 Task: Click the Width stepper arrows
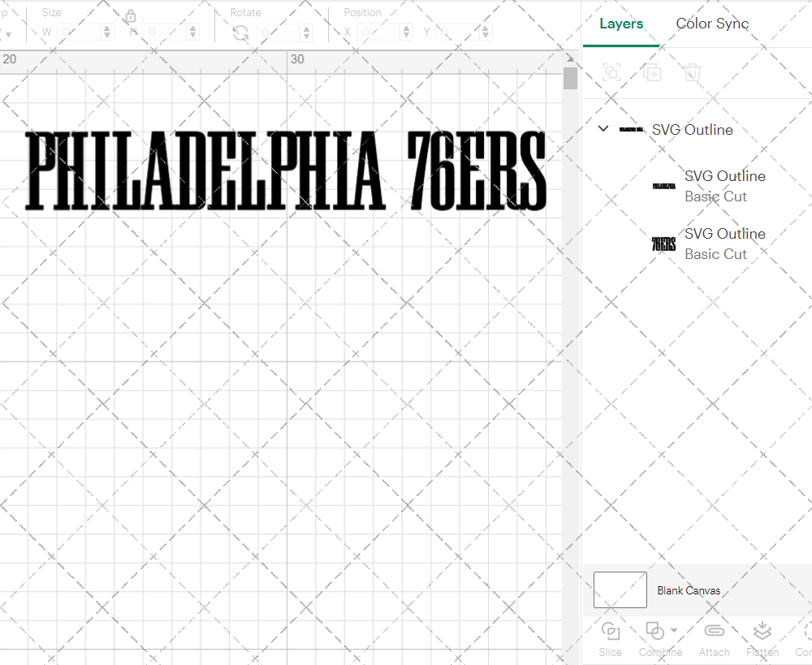click(x=107, y=32)
